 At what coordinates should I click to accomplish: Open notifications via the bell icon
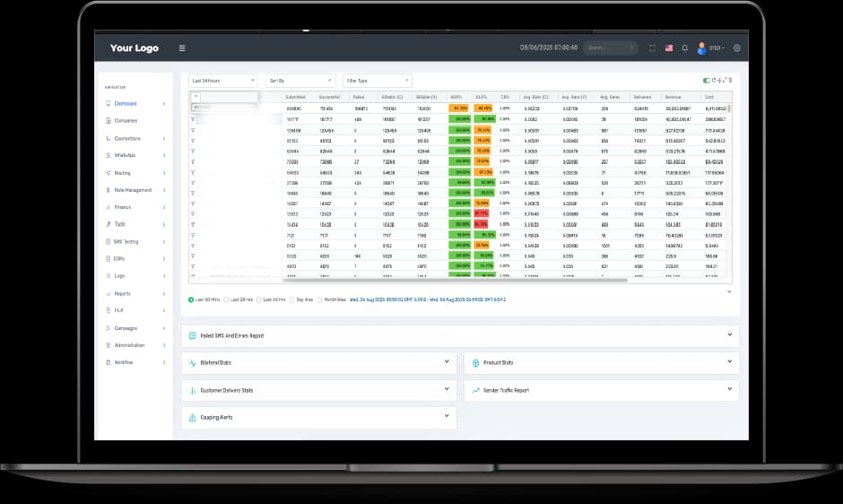click(x=685, y=48)
